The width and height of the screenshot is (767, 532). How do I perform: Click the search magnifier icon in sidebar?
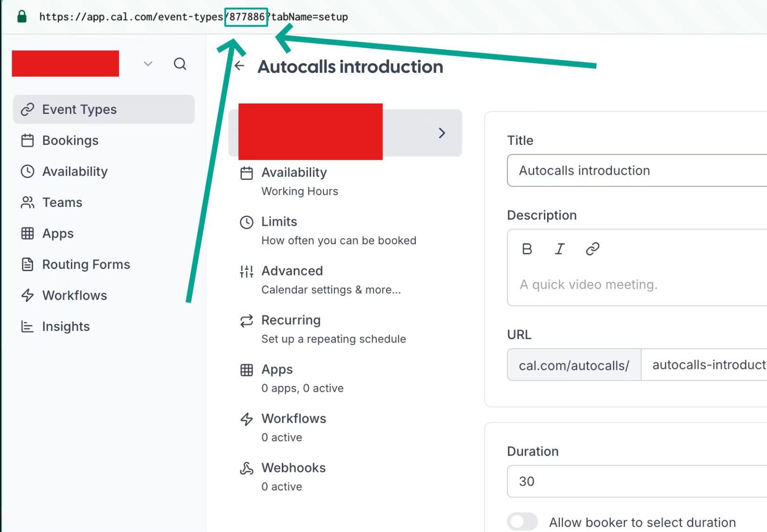point(180,64)
